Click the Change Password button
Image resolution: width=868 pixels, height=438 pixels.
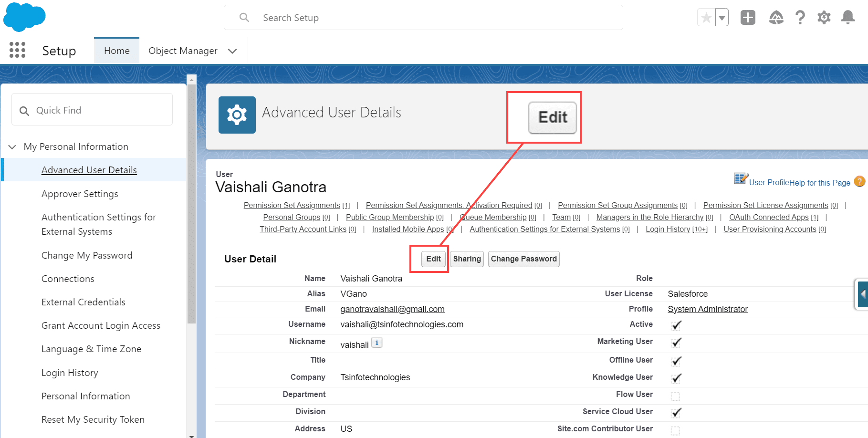pyautogui.click(x=523, y=259)
